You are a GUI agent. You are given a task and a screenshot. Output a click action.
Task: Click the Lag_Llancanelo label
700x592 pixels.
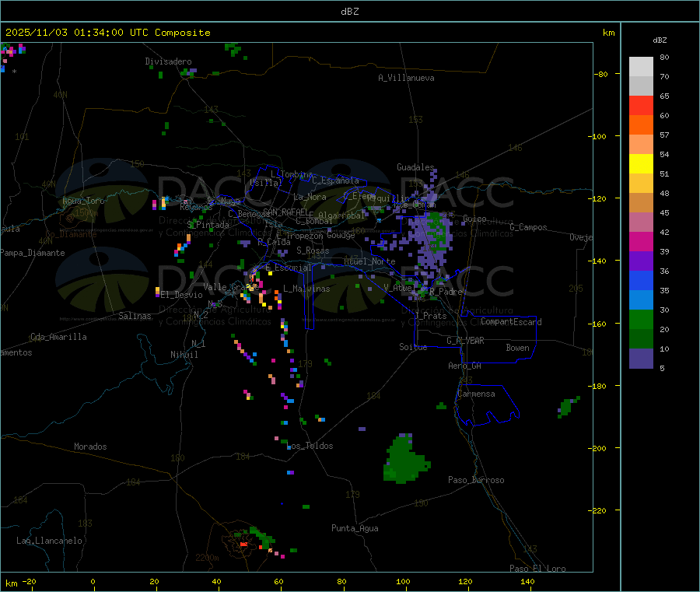[50, 540]
